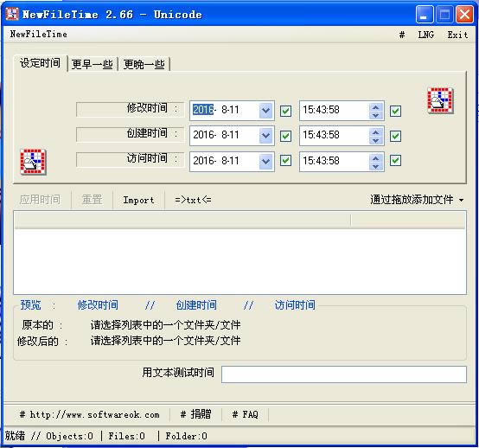The height and width of the screenshot is (448, 479).
Task: Switch to the 更早一些 tab
Action: [x=92, y=65]
